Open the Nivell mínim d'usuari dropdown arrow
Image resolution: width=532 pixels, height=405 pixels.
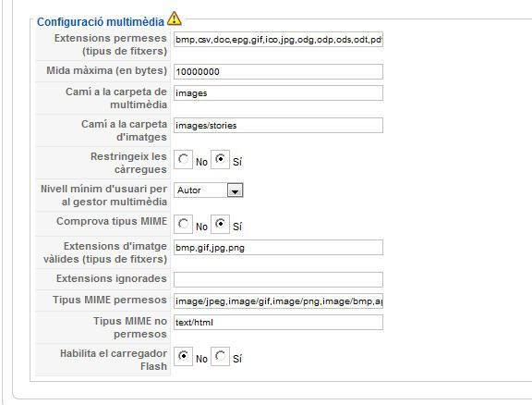tap(235, 190)
